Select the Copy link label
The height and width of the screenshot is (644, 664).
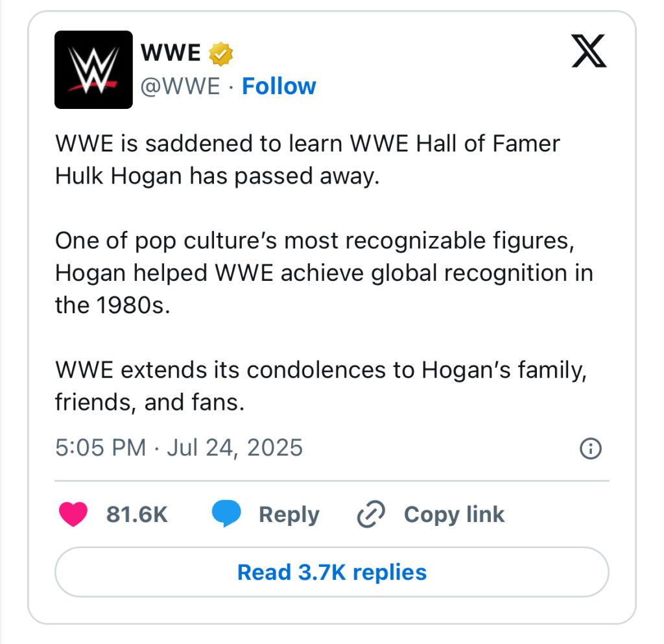click(x=454, y=514)
